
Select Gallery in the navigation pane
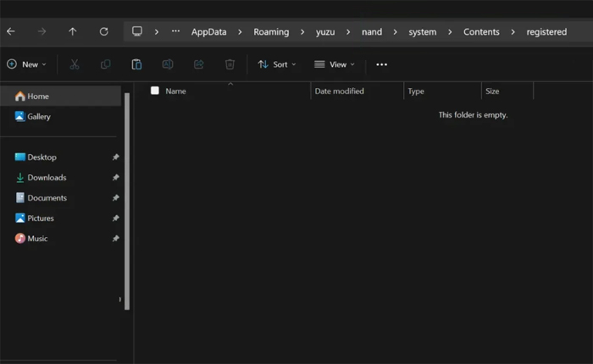tap(39, 117)
